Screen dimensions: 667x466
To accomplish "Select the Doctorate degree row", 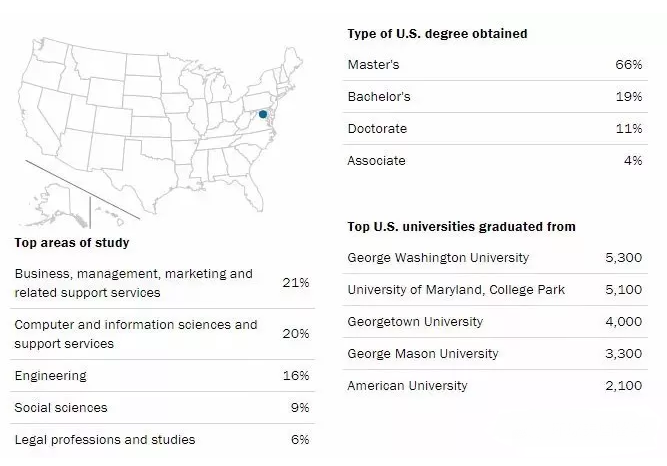I will (x=495, y=129).
